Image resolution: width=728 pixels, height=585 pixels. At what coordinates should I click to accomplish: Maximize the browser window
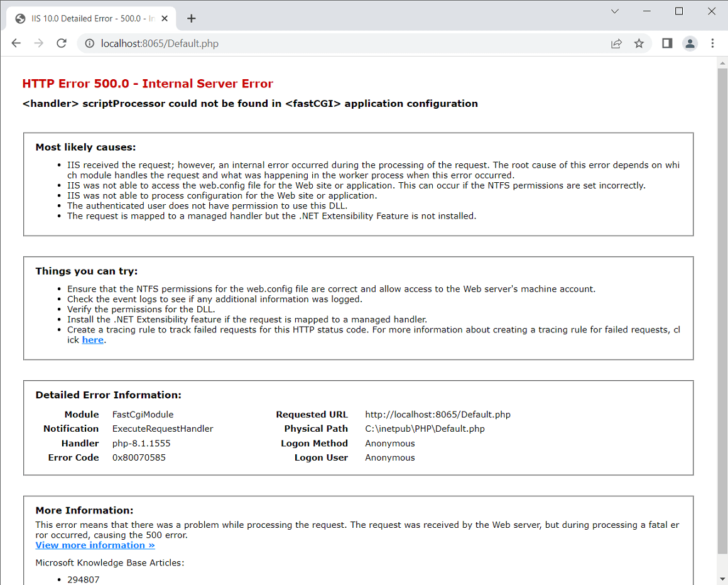[x=679, y=11]
